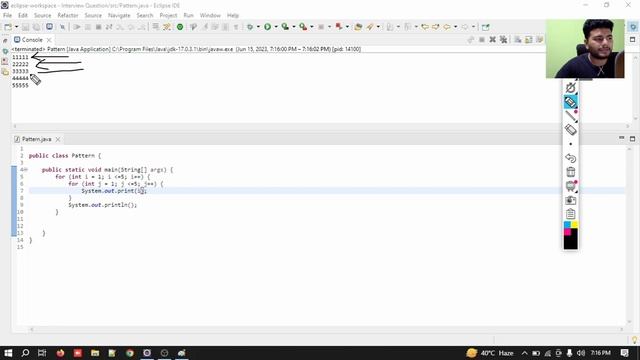Image resolution: width=640 pixels, height=360 pixels.
Task: Click the whiteboard icon in the annotation bar
Action: pos(570,186)
